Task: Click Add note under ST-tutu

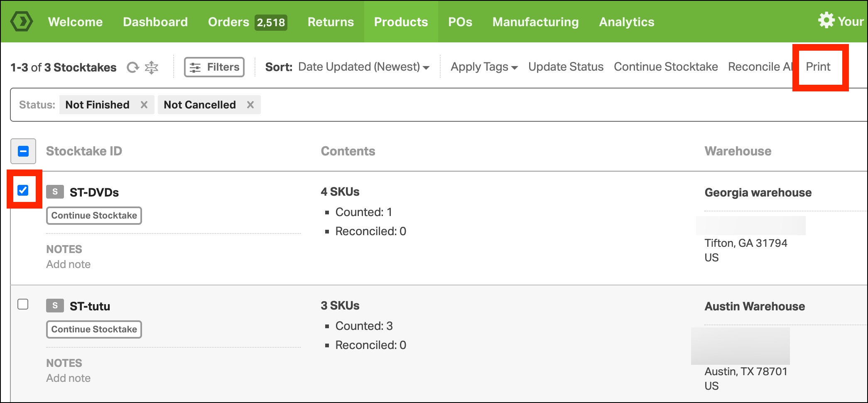Action: [69, 378]
